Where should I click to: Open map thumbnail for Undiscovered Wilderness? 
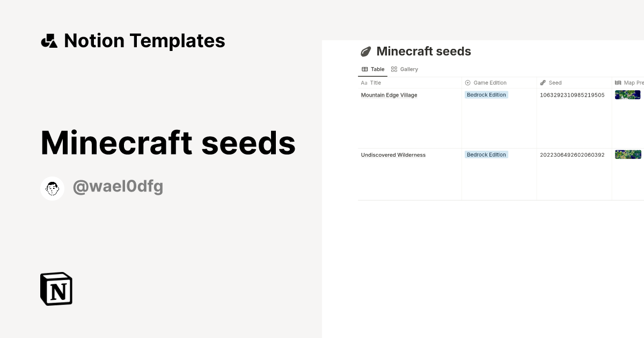tap(628, 155)
